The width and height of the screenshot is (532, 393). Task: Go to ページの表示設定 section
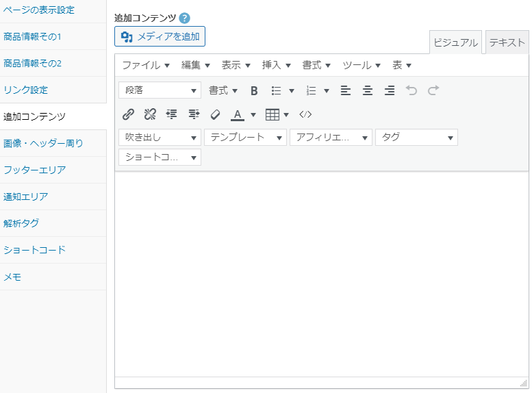(x=53, y=10)
